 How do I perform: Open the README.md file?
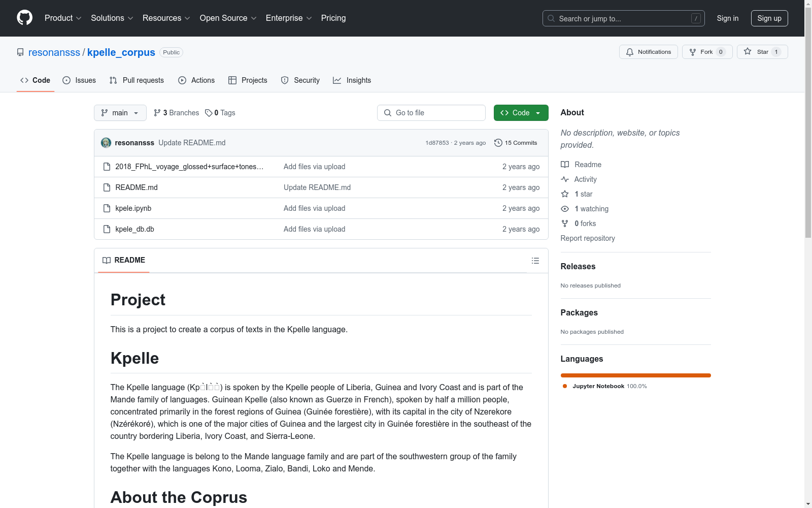pyautogui.click(x=137, y=187)
